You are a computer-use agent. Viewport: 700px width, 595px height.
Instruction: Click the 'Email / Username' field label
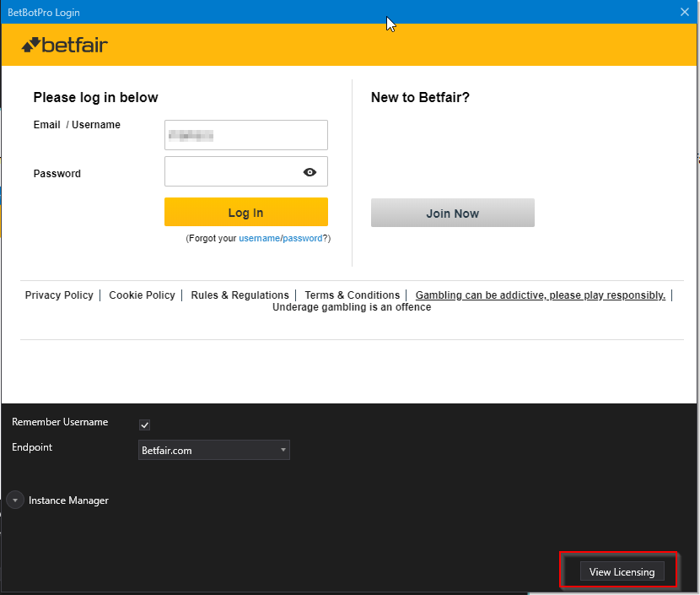(x=77, y=125)
